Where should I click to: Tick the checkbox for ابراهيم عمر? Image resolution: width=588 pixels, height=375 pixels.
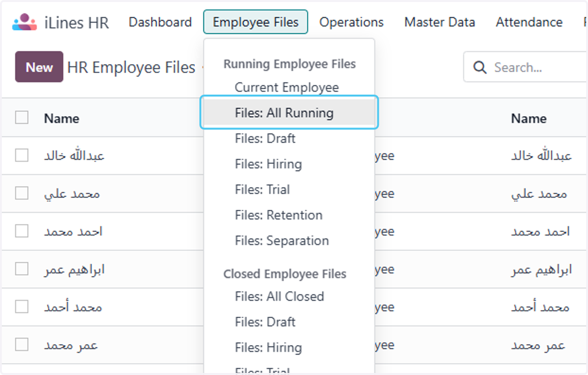(22, 269)
